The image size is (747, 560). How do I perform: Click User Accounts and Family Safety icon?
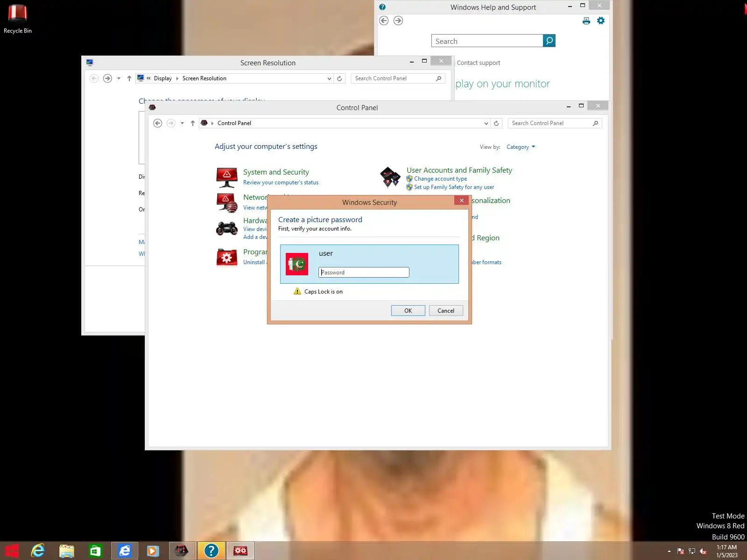(x=390, y=177)
